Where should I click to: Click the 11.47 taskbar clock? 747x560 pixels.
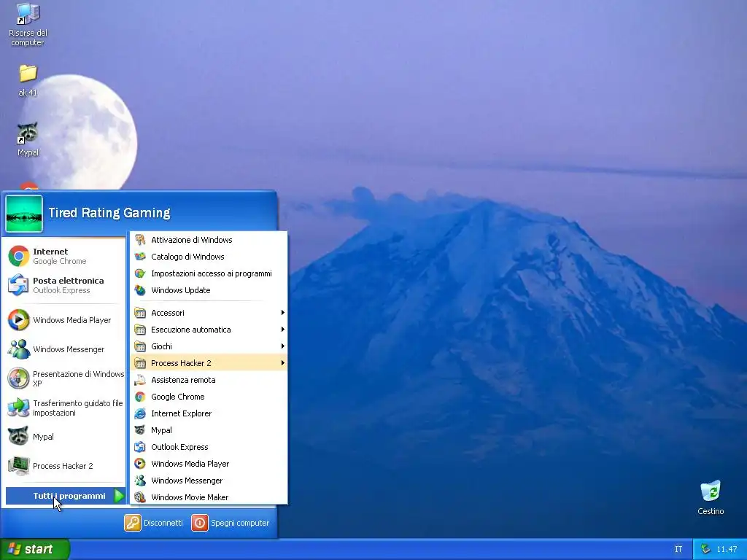point(727,549)
